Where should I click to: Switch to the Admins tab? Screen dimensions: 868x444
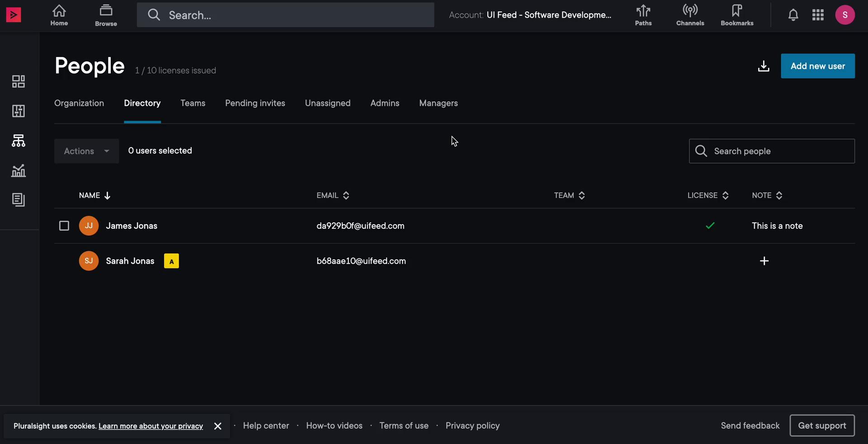coord(385,103)
